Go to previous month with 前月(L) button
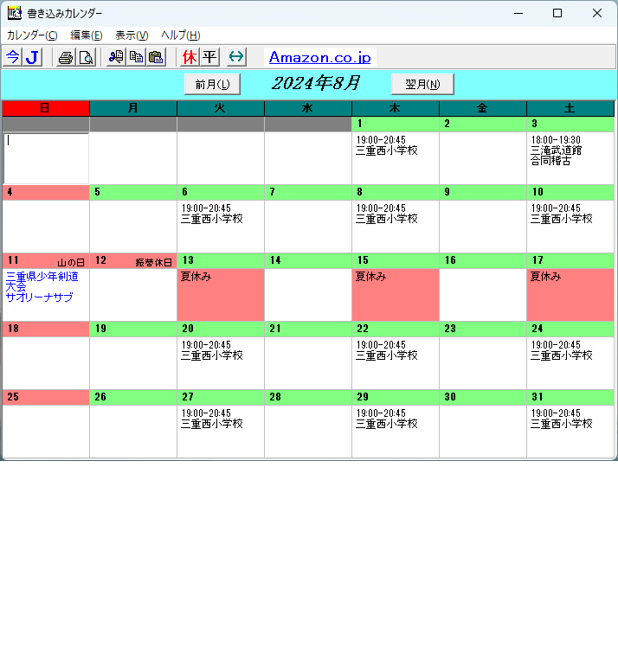The height and width of the screenshot is (672, 618). (x=212, y=84)
